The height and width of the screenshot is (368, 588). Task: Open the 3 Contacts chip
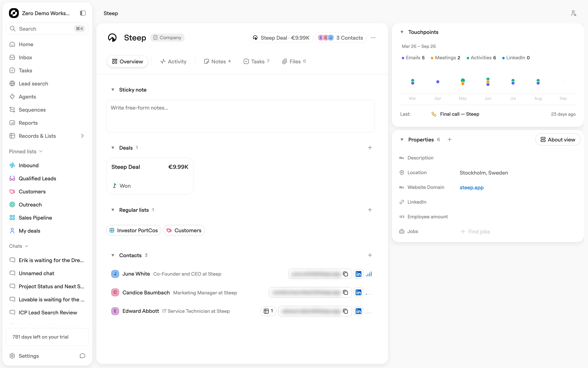click(x=341, y=38)
